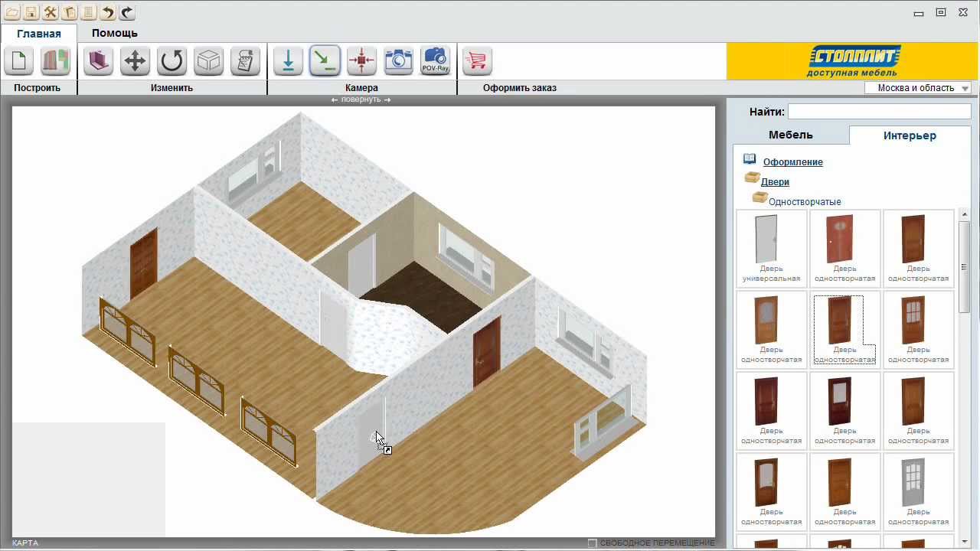980x551 pixels.
Task: Click the new project blank page icon
Action: pos(19,60)
